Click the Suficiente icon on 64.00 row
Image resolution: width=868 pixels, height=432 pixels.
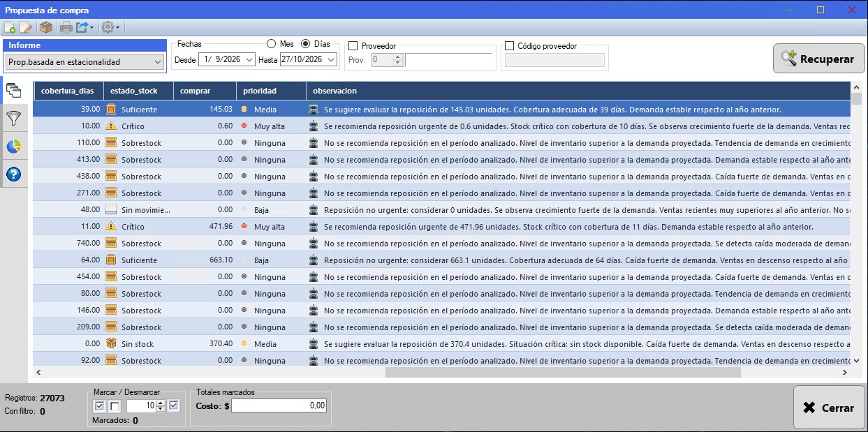(111, 260)
